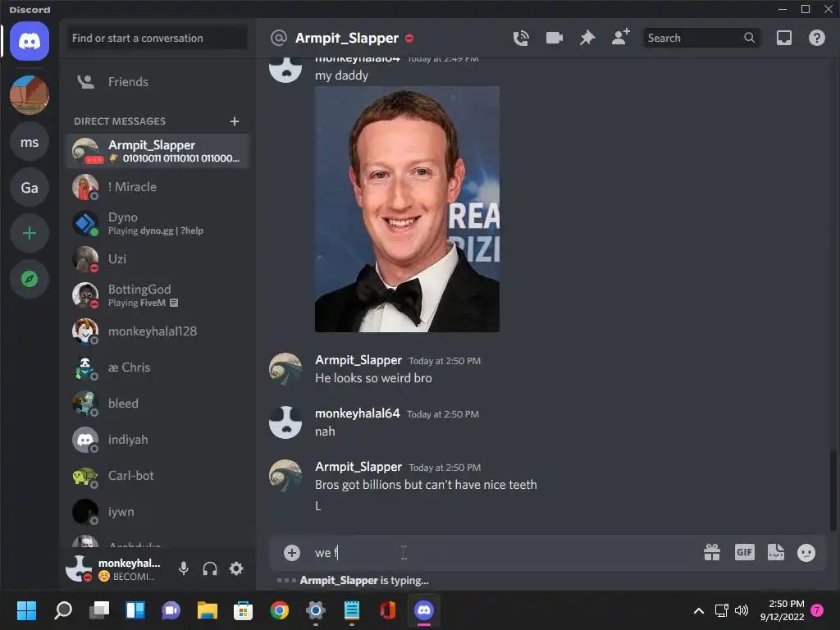
Task: Open taskbar Search
Action: 63,610
